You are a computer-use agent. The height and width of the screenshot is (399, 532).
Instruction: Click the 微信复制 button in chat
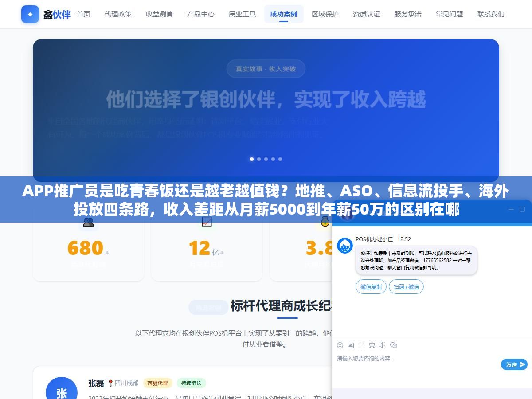371,287
